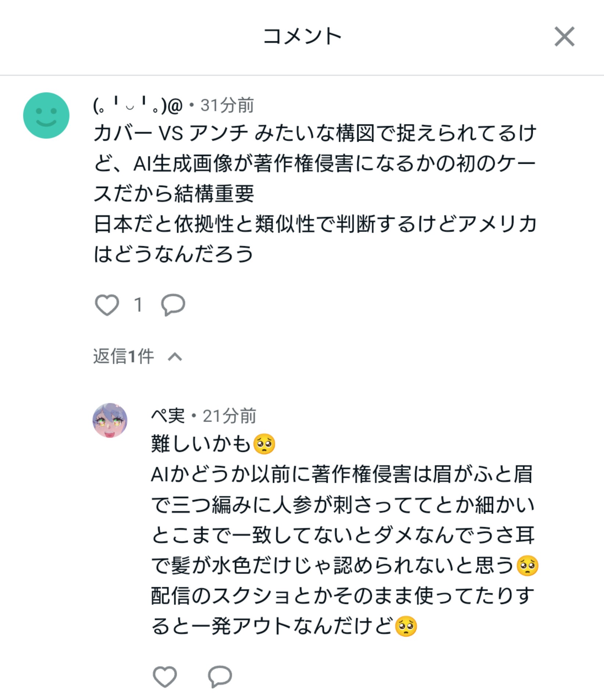
Task: Click the 31分前 timestamp
Action: 227,106
